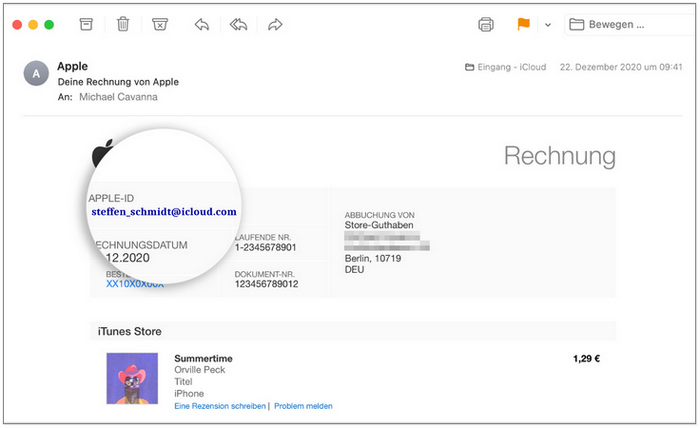The height and width of the screenshot is (428, 700).
Task: Click the subject Deine Rechnung von Apple
Action: coord(118,82)
